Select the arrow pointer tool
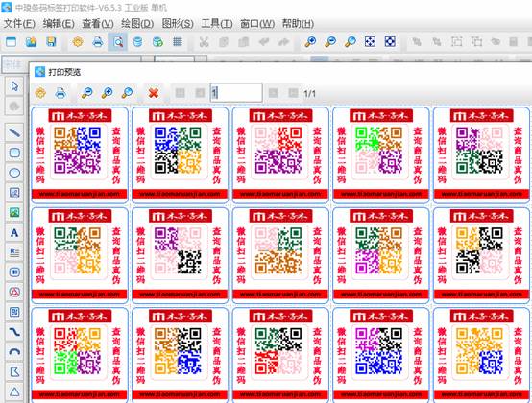Viewport: 532px width, 403px height. point(14,86)
